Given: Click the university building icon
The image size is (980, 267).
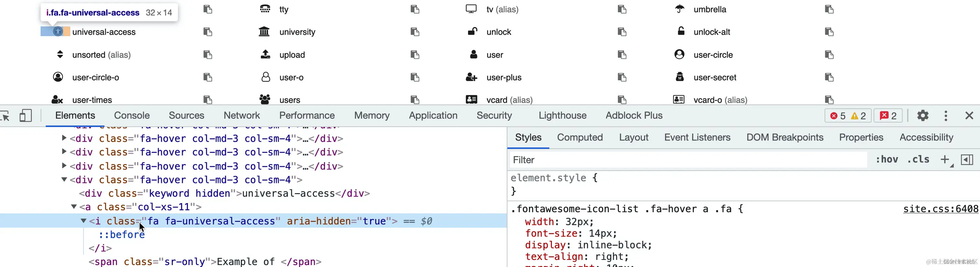Looking at the screenshot, I should click(264, 31).
